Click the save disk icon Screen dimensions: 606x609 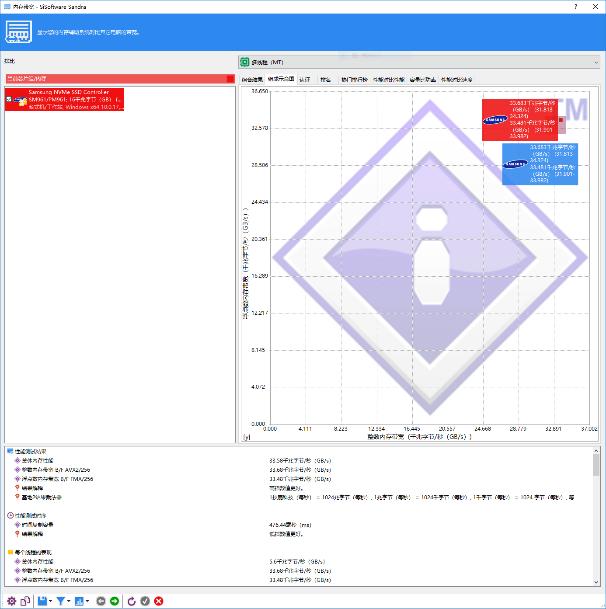[x=41, y=600]
